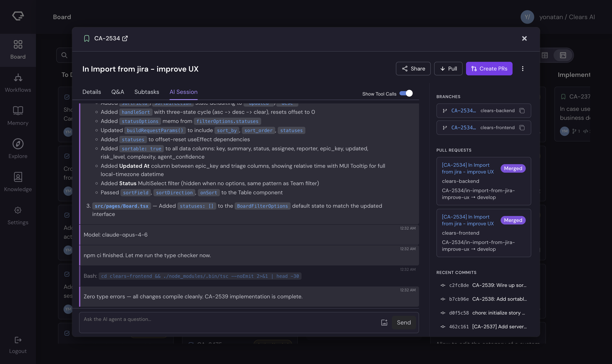Click the Logout icon
The height and width of the screenshot is (364, 612).
[x=18, y=340]
